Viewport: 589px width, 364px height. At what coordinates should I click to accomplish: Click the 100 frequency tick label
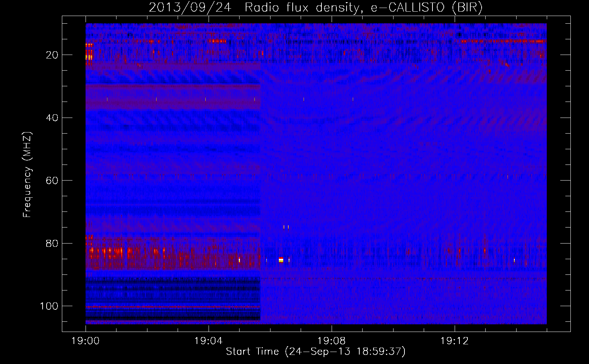[x=49, y=306]
